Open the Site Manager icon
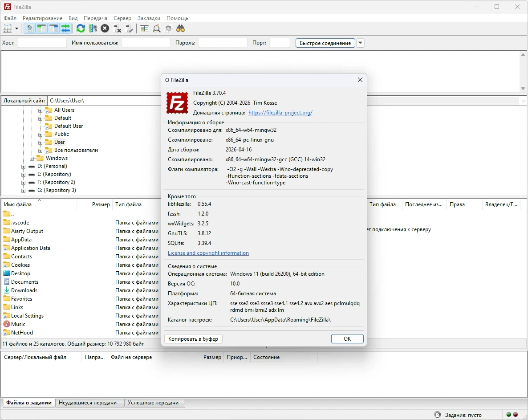 pyautogui.click(x=8, y=29)
